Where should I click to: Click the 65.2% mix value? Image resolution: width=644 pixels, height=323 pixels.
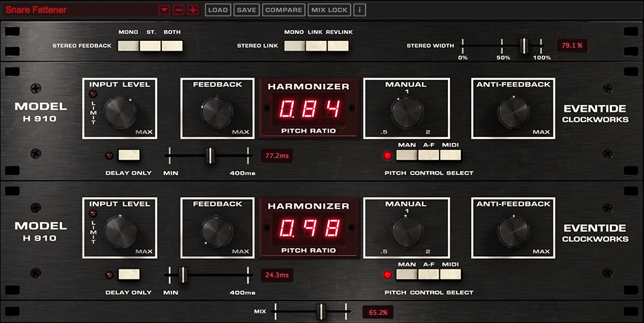379,312
